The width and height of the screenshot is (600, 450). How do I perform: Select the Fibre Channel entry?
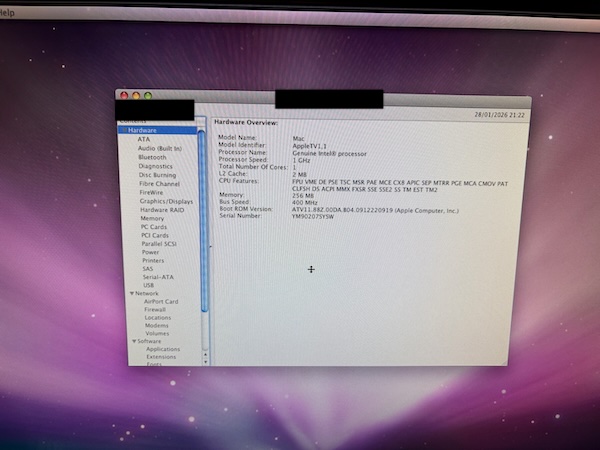[x=159, y=184]
